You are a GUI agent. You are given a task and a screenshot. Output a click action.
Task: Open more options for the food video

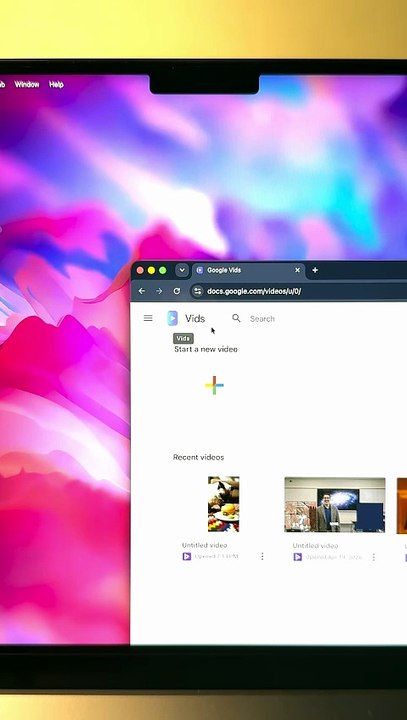coord(262,557)
